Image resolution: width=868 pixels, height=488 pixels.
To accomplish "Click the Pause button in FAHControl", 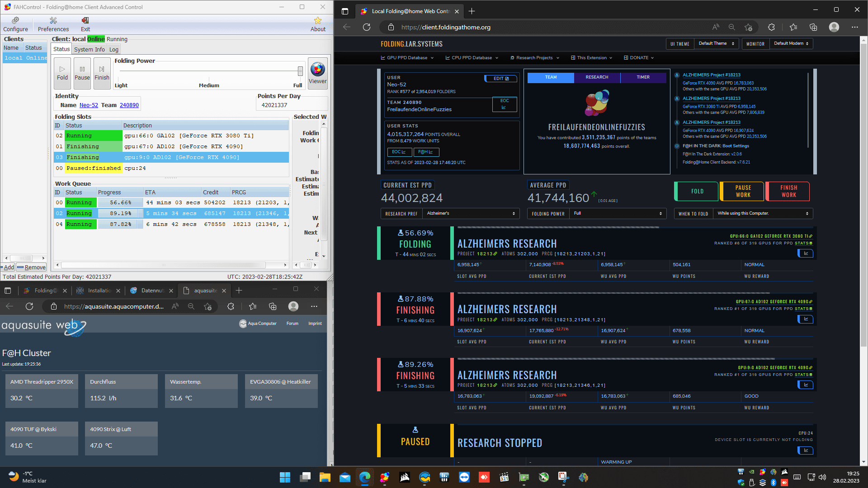I will tap(82, 73).
